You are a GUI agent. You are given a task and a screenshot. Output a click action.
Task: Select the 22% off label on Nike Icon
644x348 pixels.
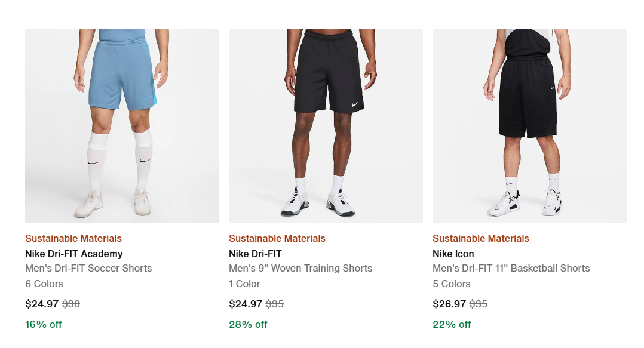[452, 324]
